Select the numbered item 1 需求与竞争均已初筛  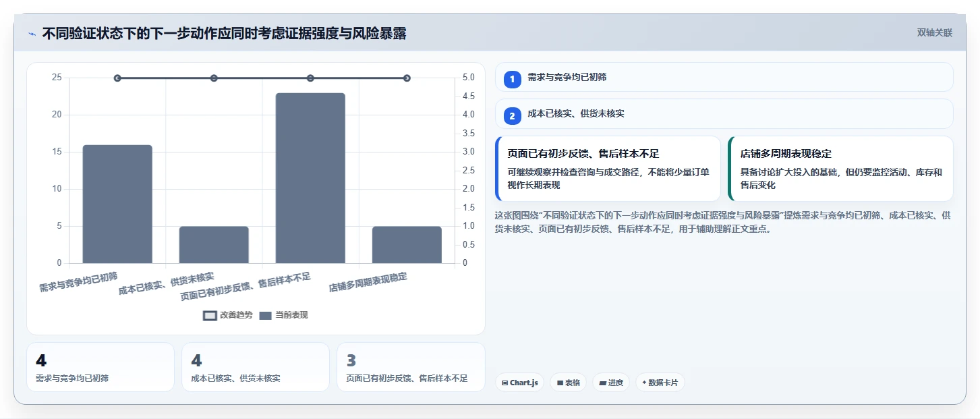pyautogui.click(x=724, y=77)
